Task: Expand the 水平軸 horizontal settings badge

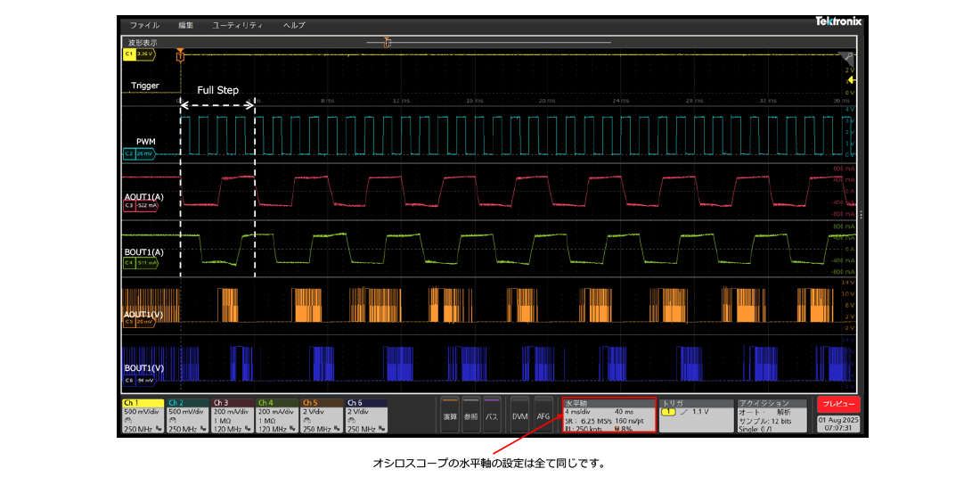Action: pyautogui.click(x=608, y=416)
